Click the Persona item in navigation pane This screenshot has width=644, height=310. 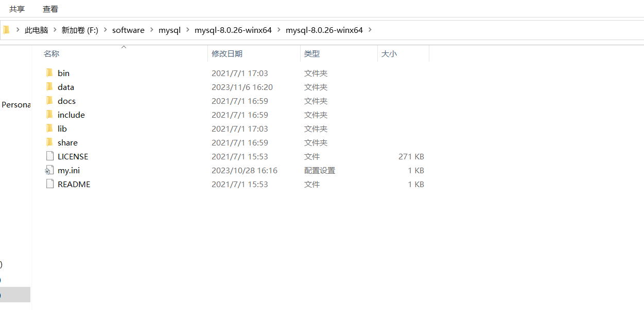pyautogui.click(x=16, y=104)
